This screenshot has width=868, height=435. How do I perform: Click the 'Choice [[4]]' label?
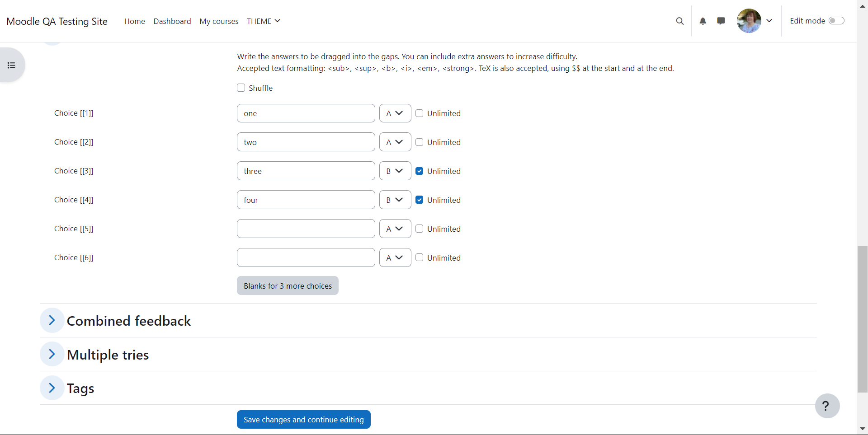coord(74,200)
